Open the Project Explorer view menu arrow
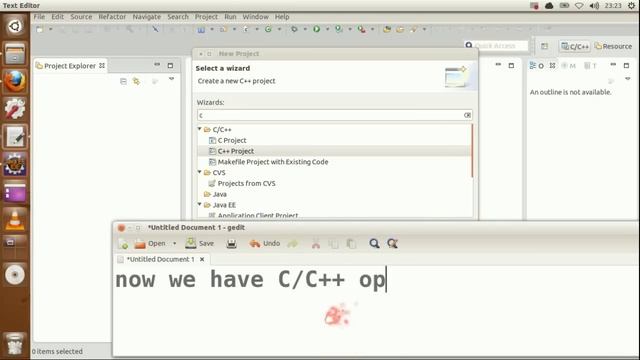The height and width of the screenshot is (360, 640). (x=171, y=79)
